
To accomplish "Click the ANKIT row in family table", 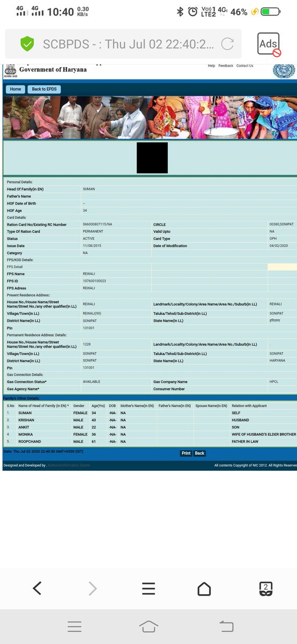I will pos(150,427).
